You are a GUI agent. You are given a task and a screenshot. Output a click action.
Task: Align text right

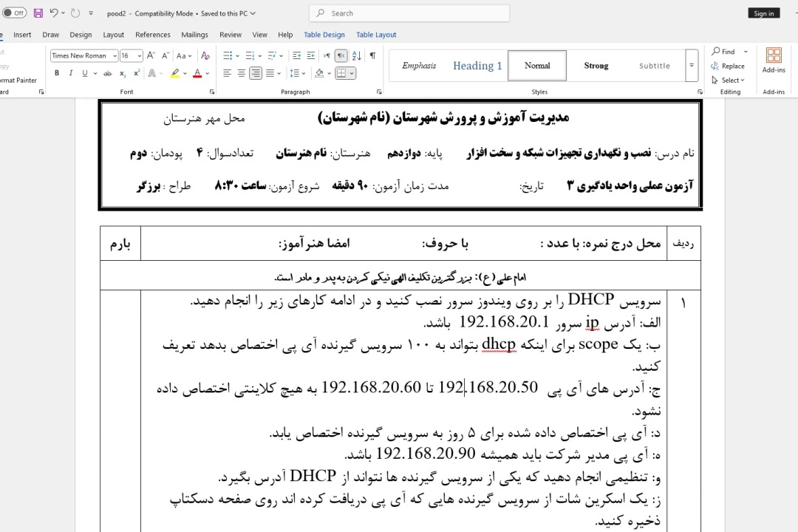tap(256, 73)
